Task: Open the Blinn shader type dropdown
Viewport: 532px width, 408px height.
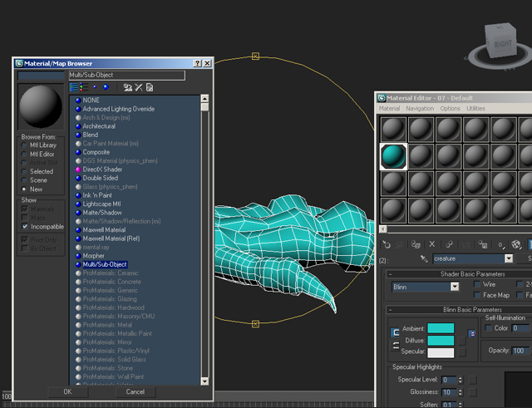Action: point(455,287)
